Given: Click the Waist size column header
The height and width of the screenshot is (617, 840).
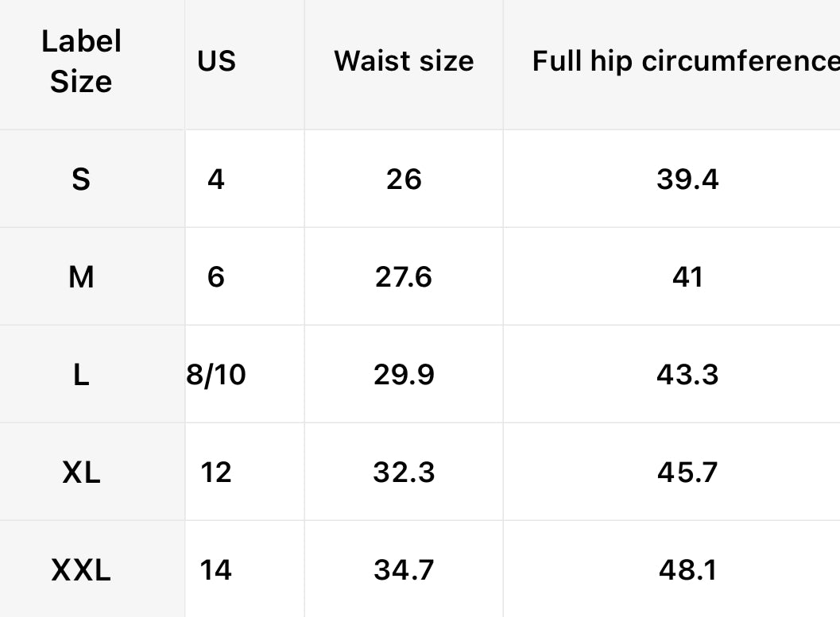Looking at the screenshot, I should pos(404,62).
